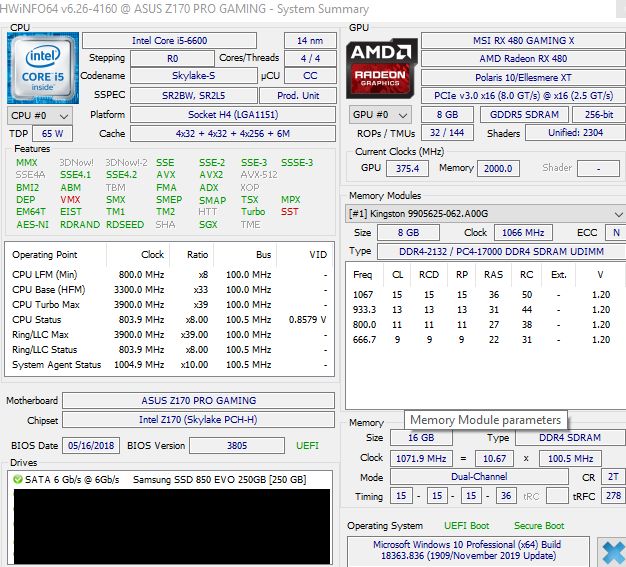
Task: Select the 1067 frequency timing row
Action: coord(485,295)
